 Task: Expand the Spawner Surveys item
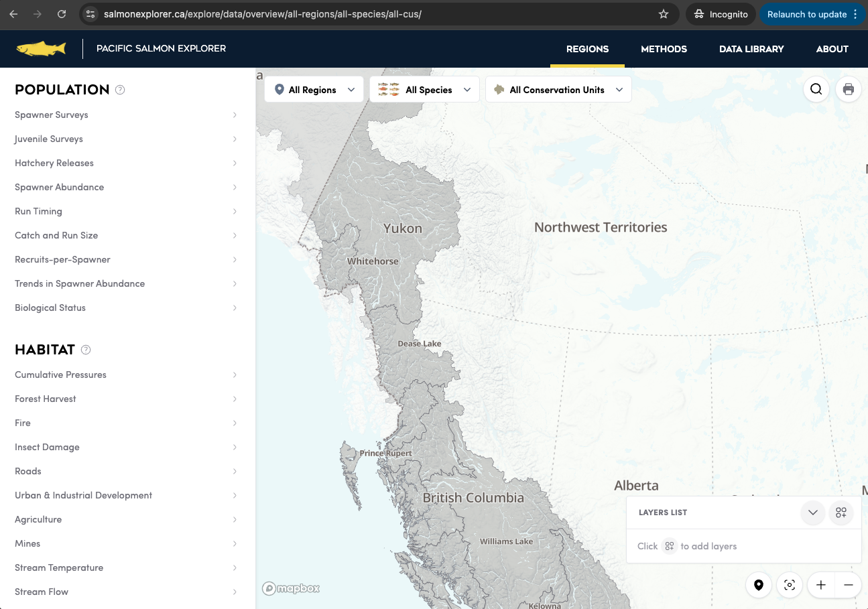pyautogui.click(x=126, y=115)
